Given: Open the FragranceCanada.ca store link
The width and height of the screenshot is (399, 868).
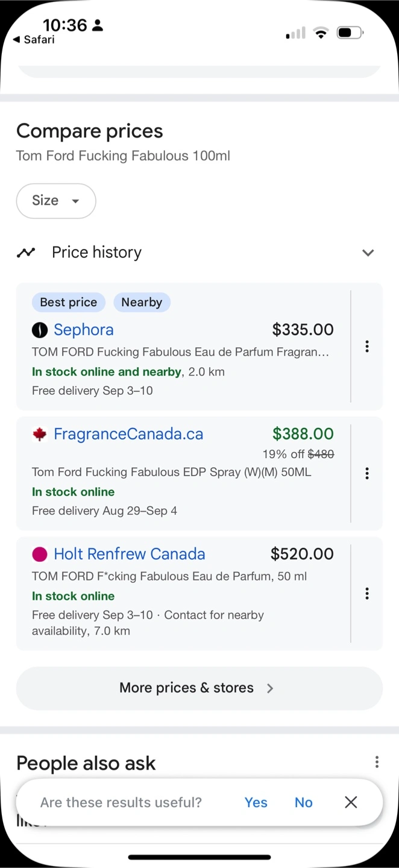Looking at the screenshot, I should pyautogui.click(x=128, y=434).
